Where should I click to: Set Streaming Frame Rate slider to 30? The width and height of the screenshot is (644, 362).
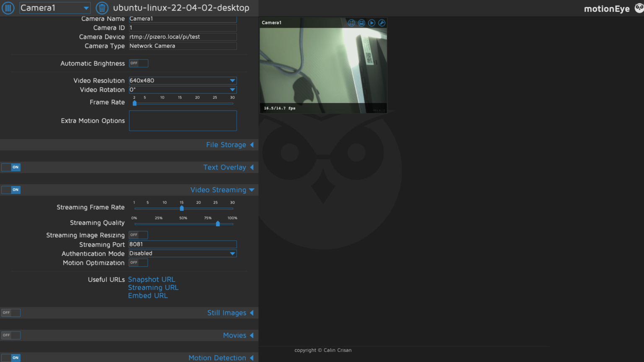pos(232,208)
